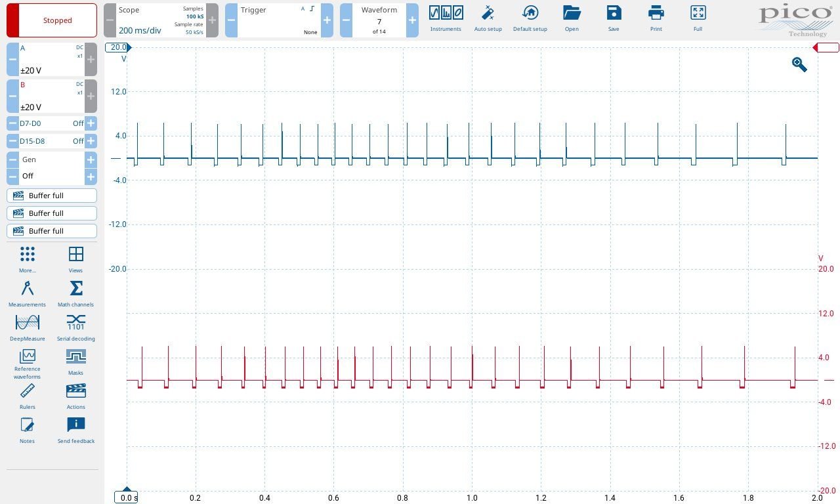
Task: Toggle D7-D0 digital channel off state
Action: (x=51, y=123)
